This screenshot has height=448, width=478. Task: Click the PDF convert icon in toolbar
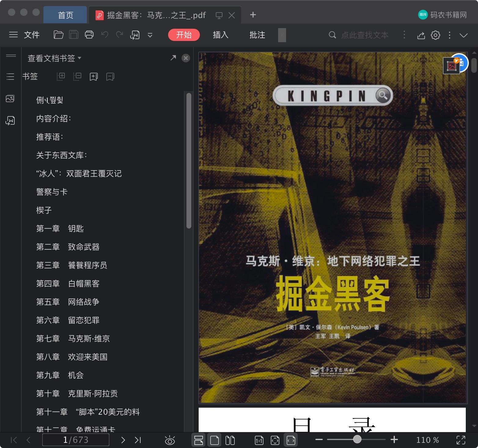[135, 35]
